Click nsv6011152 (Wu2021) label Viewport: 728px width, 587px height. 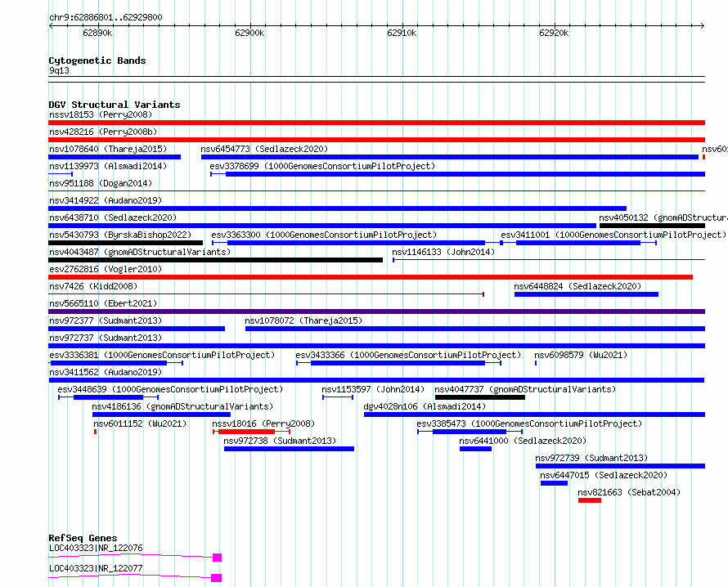tap(140, 423)
